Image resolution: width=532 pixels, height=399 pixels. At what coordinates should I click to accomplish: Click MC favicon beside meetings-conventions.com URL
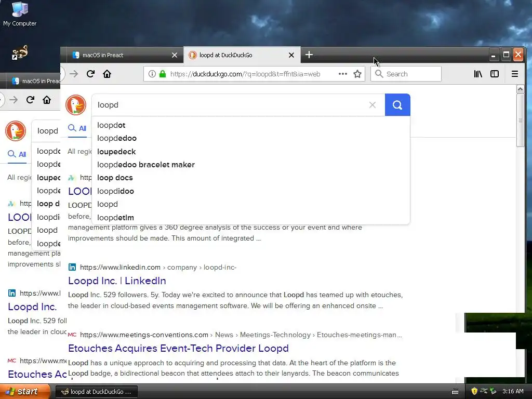[x=72, y=335]
